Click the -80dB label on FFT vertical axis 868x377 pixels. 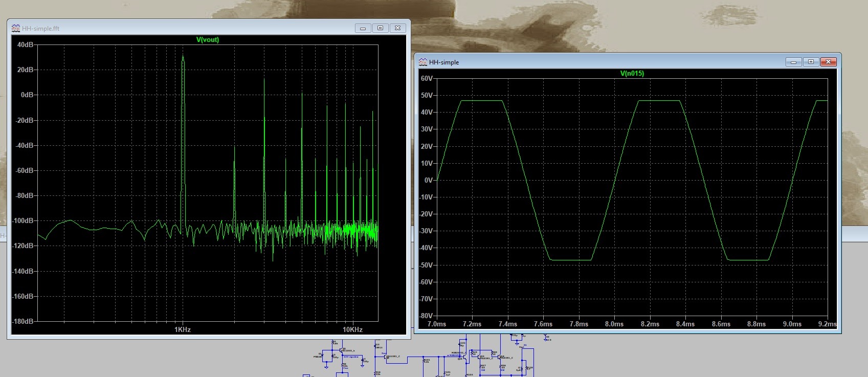pyautogui.click(x=25, y=195)
